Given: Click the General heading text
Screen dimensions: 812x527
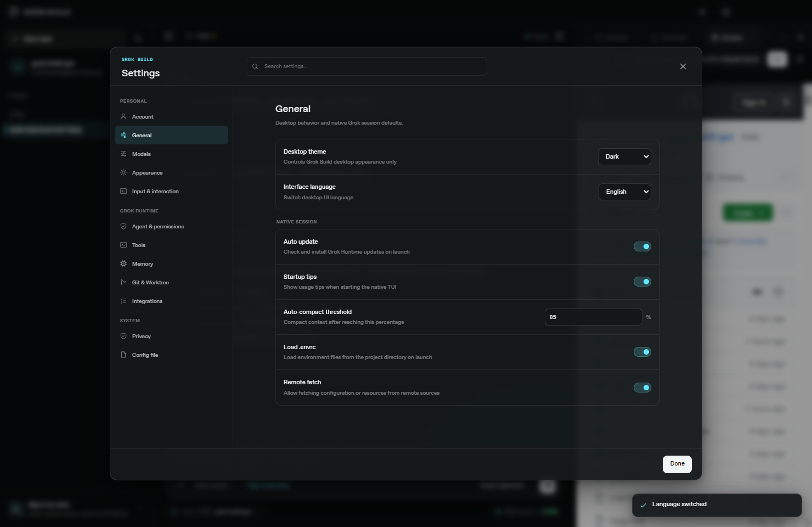Looking at the screenshot, I should tap(293, 109).
